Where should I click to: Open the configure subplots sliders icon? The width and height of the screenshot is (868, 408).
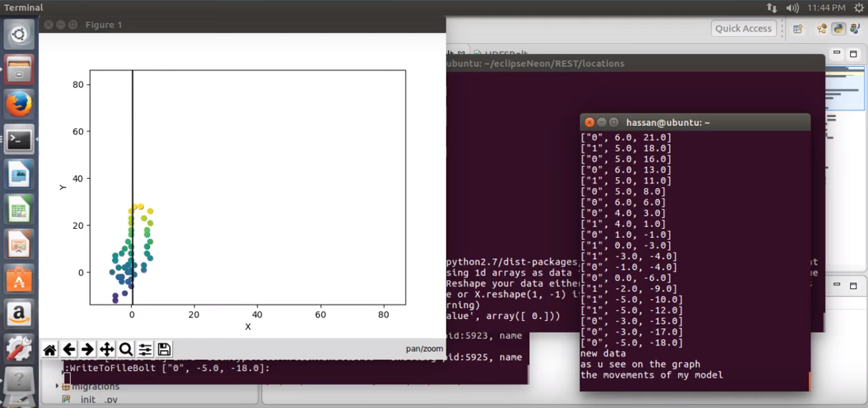(x=145, y=349)
